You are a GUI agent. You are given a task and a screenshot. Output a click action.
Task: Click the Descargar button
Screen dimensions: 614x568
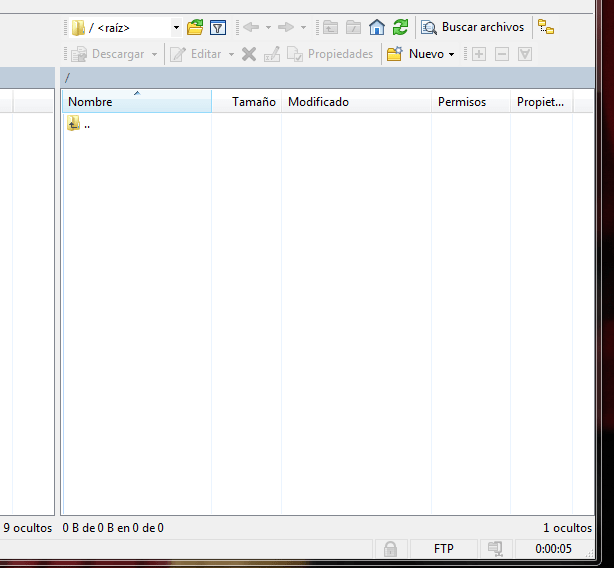pyautogui.click(x=108, y=54)
